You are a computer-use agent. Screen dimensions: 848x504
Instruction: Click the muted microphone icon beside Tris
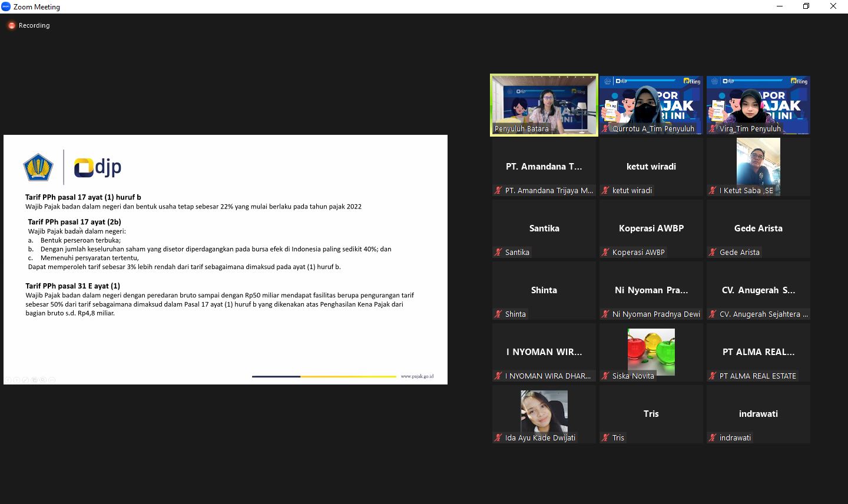[605, 437]
